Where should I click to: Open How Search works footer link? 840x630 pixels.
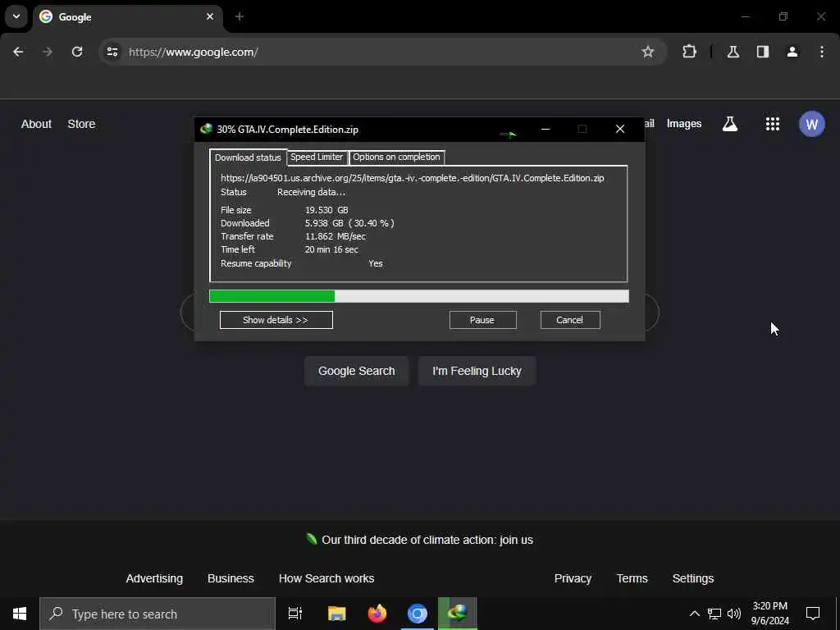(326, 578)
